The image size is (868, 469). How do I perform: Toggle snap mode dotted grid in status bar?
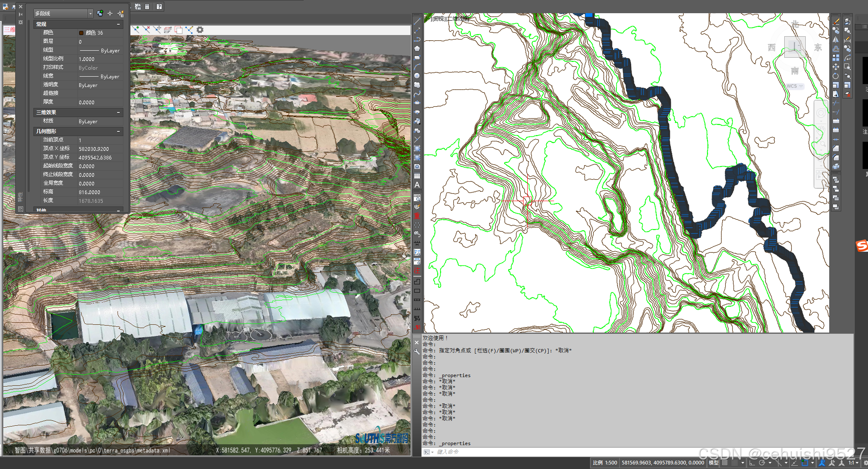(735, 463)
